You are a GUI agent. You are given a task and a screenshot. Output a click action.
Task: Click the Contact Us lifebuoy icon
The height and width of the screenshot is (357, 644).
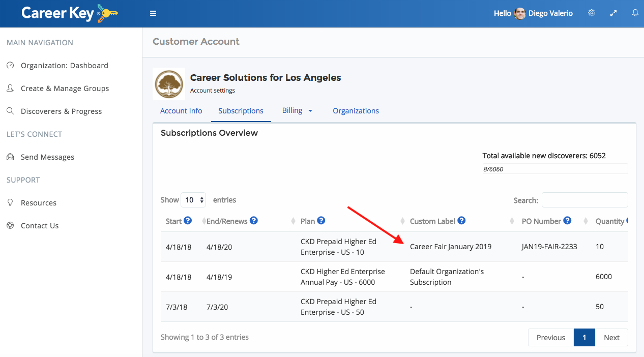click(10, 226)
